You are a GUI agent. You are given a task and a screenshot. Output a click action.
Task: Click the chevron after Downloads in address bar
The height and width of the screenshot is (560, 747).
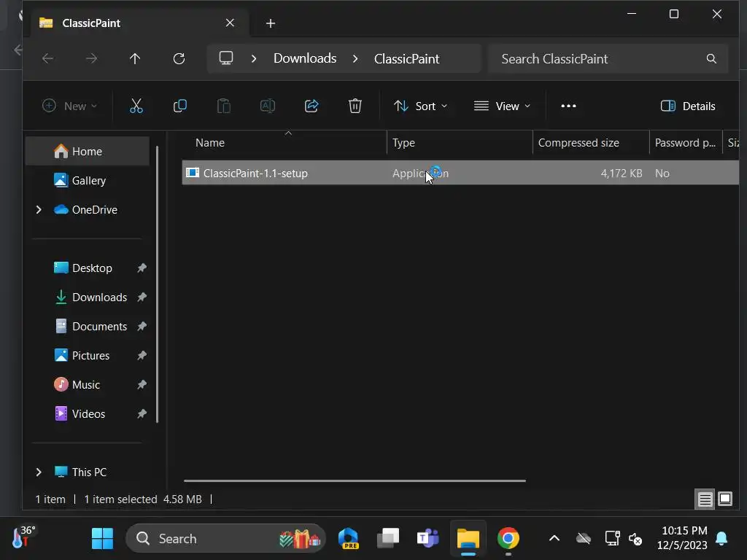(355, 58)
